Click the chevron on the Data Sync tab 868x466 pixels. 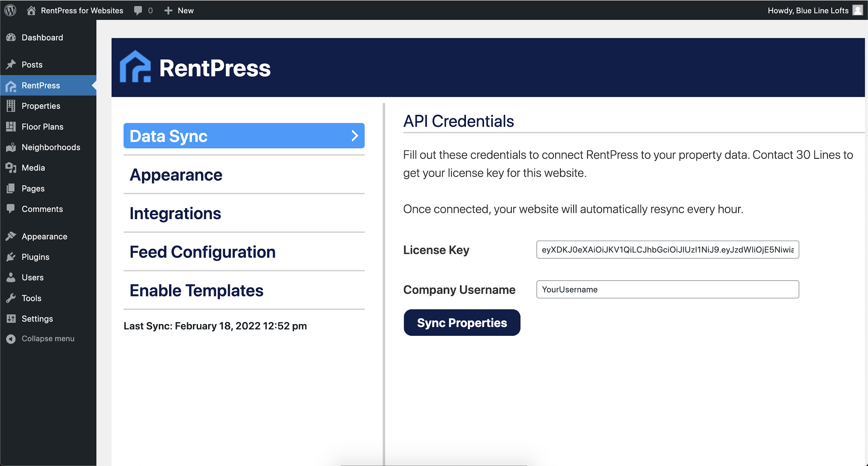[354, 136]
